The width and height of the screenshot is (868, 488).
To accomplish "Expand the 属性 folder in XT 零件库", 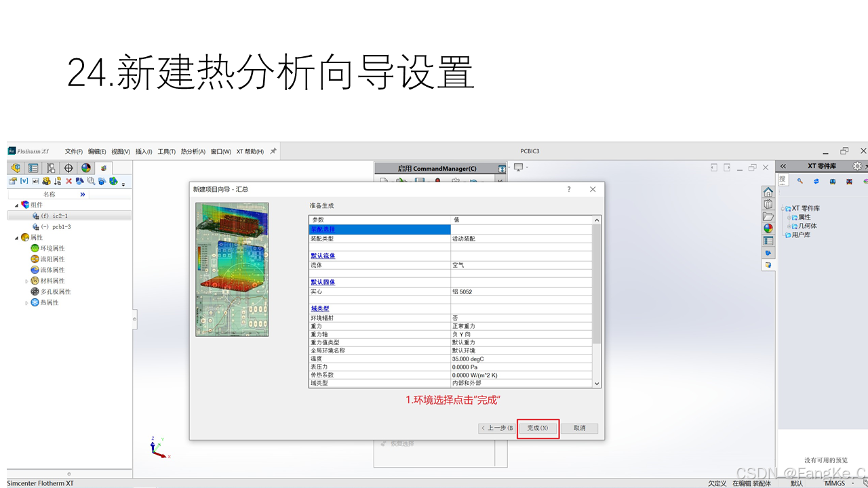I will 789,217.
